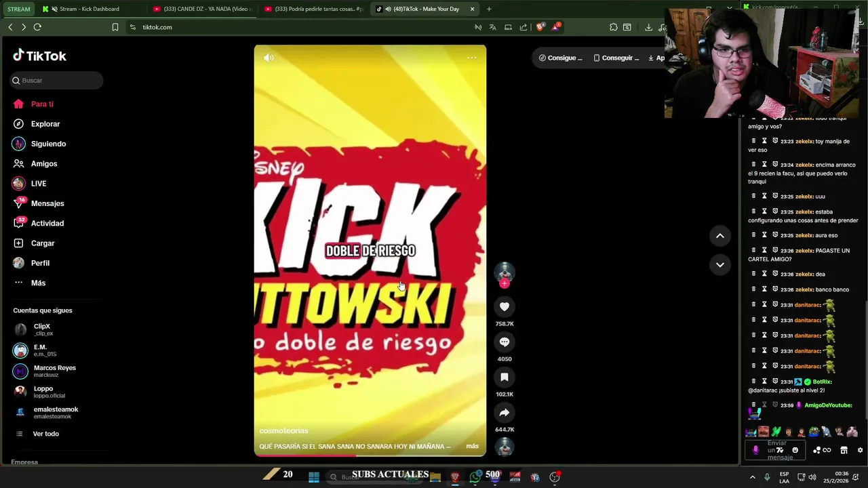Seek the video using the red progress bar
The image size is (868, 488).
pos(370,455)
